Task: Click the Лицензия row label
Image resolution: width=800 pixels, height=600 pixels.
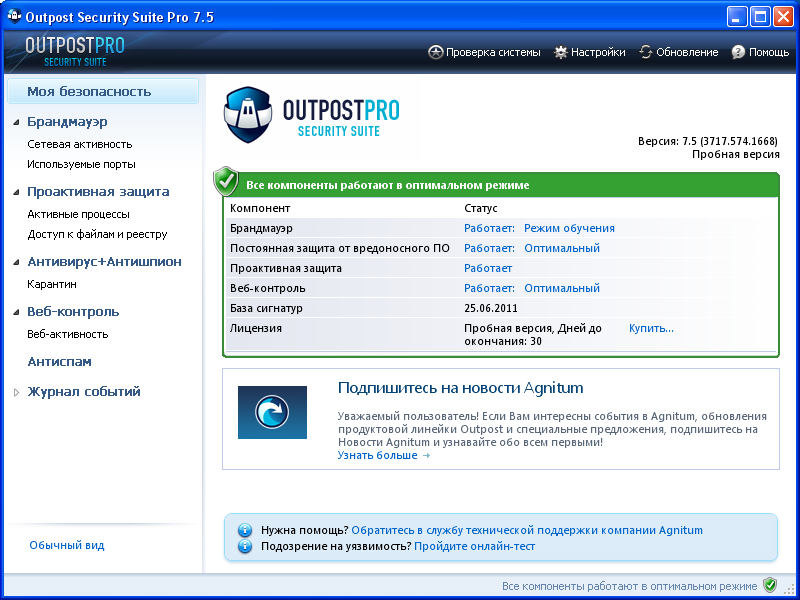Action: [x=256, y=328]
